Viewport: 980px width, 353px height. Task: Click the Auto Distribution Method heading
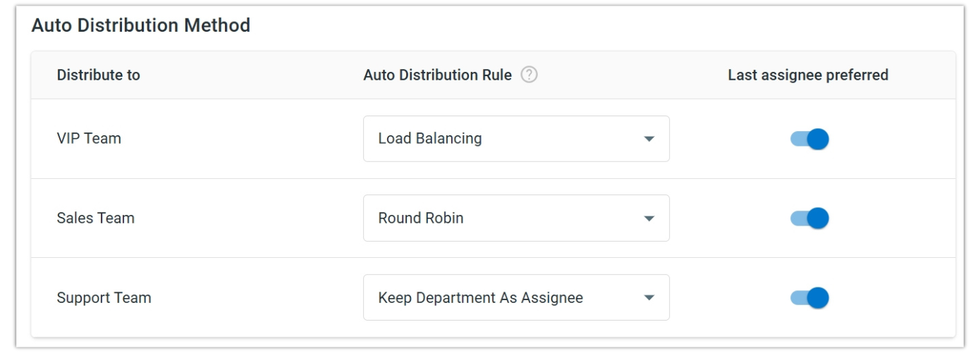tap(141, 26)
